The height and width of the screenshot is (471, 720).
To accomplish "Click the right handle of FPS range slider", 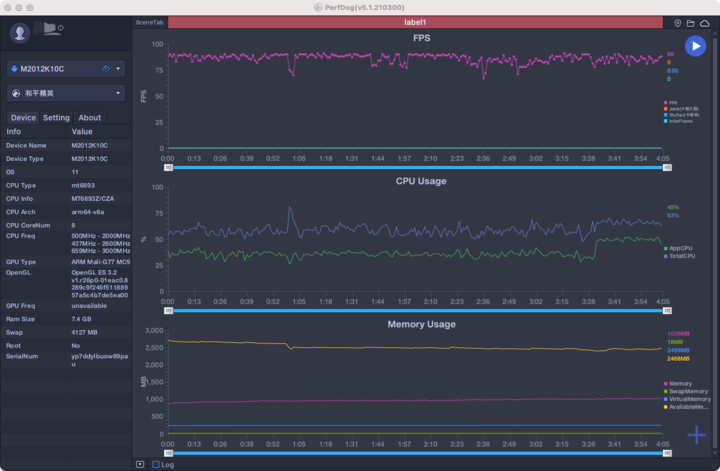I will tap(665, 167).
